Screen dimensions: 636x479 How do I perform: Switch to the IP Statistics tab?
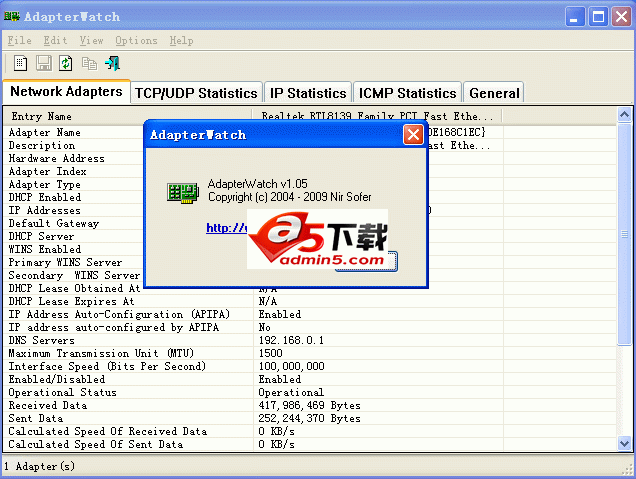[x=308, y=93]
